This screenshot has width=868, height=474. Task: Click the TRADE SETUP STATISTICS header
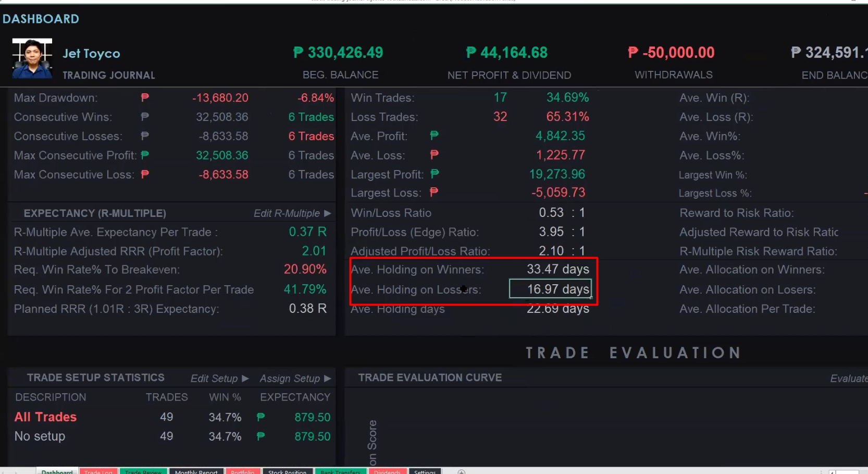[x=95, y=378]
